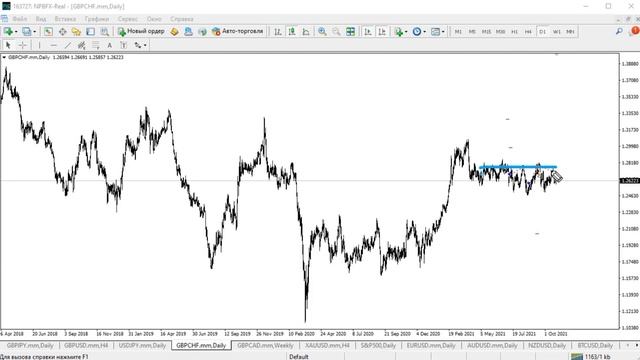Tile chart windows with grid icon

pos(350,31)
